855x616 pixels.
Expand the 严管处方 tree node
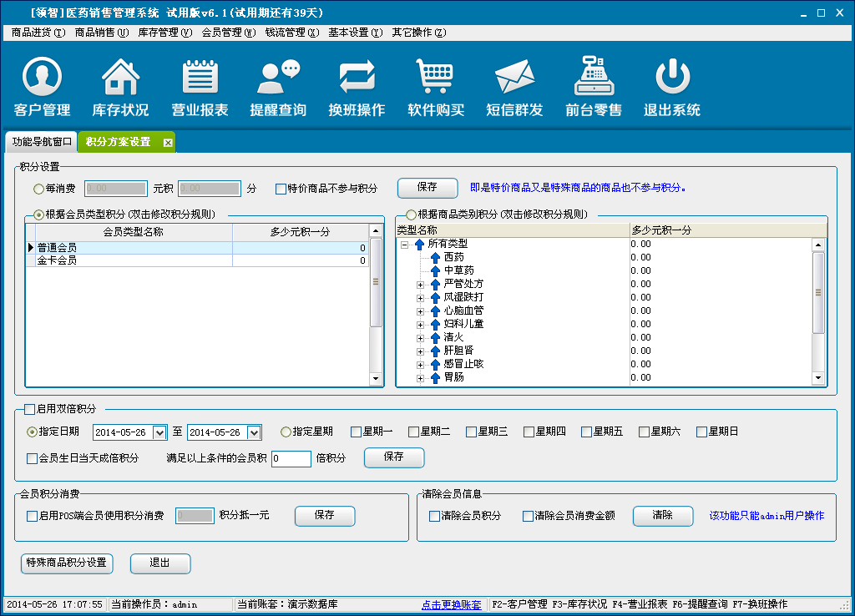coord(420,285)
